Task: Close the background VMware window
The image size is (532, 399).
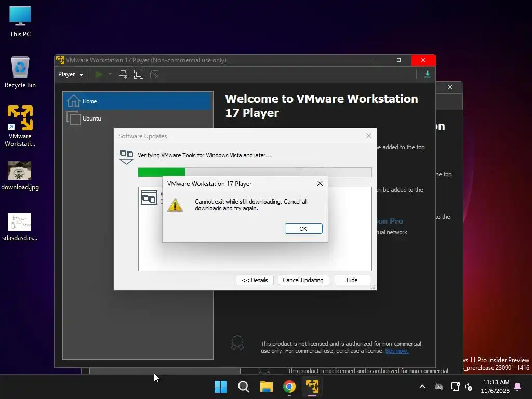Action: click(x=450, y=87)
